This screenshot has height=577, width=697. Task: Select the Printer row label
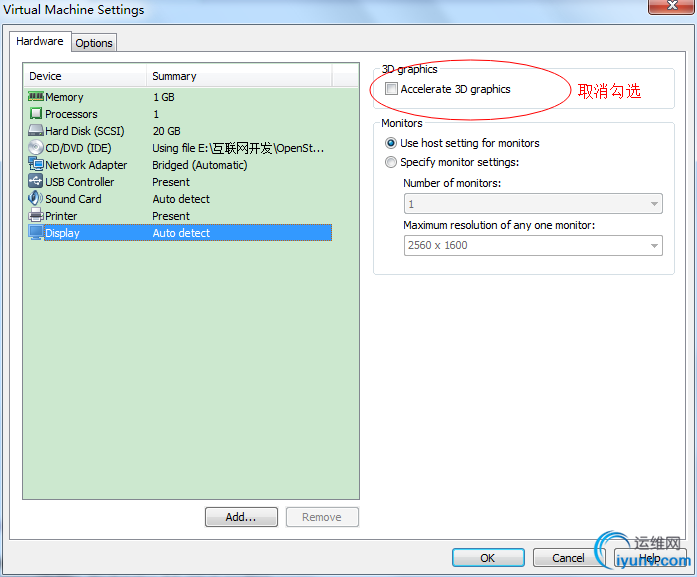[61, 216]
